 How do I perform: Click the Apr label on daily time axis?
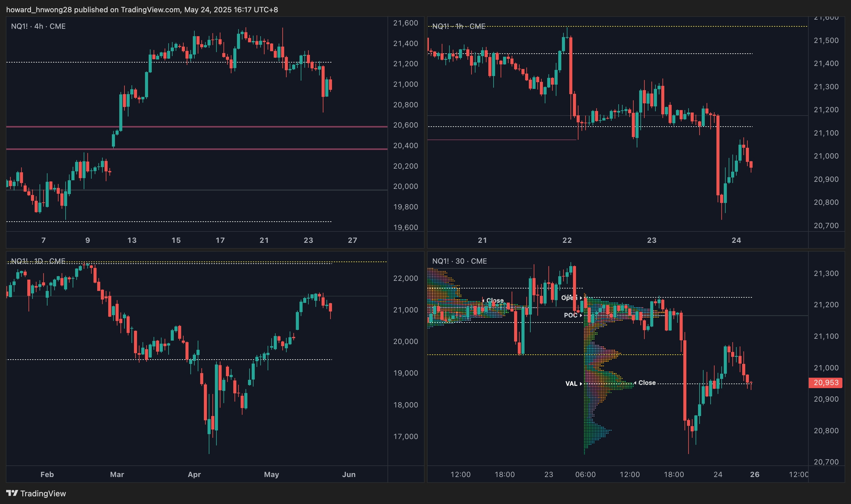[x=194, y=474]
